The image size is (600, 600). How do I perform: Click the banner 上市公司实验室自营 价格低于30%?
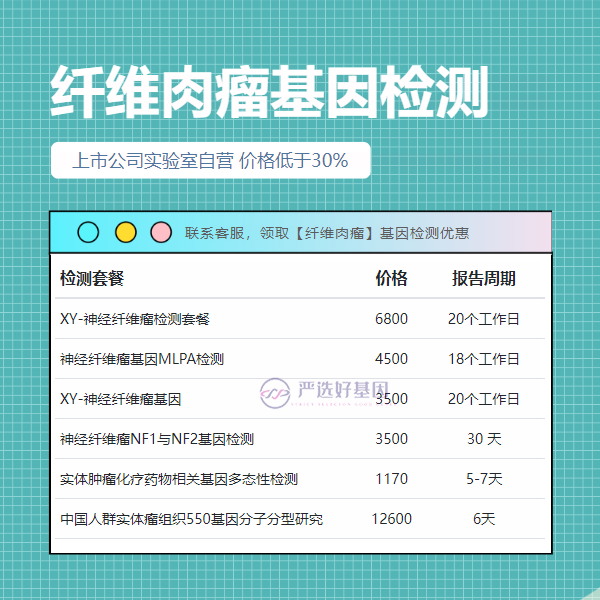point(210,160)
